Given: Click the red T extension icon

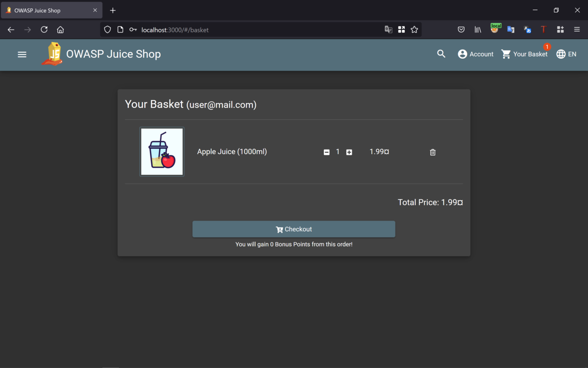Looking at the screenshot, I should point(543,29).
